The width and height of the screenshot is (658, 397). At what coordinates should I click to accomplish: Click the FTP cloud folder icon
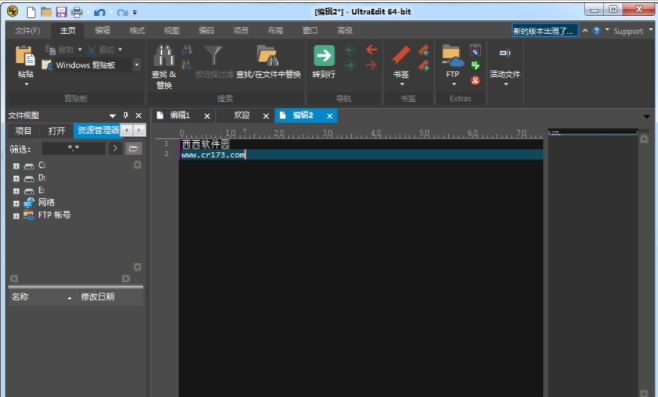coord(452,56)
